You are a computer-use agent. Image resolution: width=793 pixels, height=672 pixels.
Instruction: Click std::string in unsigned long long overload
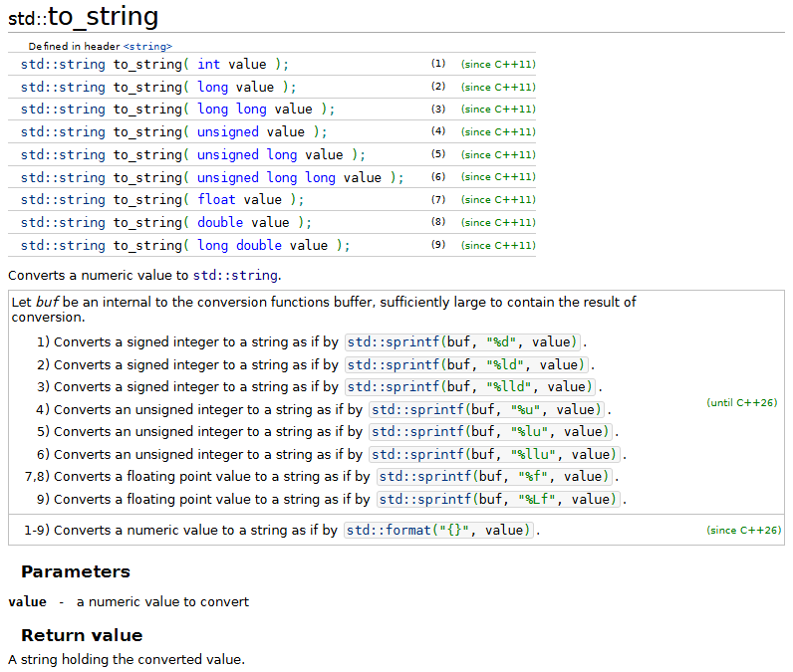(63, 178)
